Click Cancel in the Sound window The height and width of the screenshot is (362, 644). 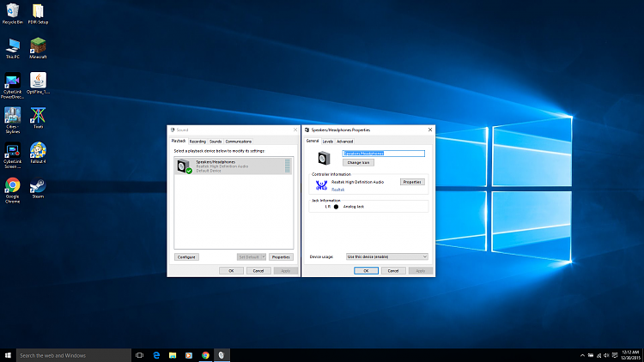pyautogui.click(x=258, y=271)
